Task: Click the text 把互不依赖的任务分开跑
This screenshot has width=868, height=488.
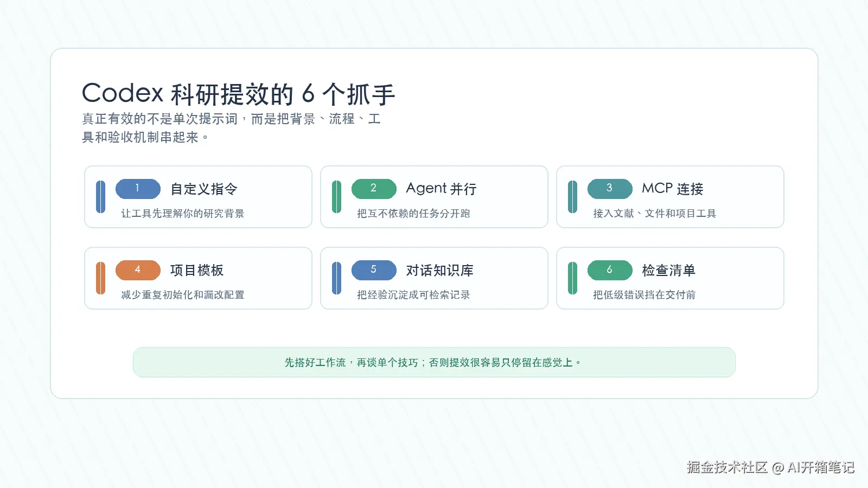Action: [413, 214]
